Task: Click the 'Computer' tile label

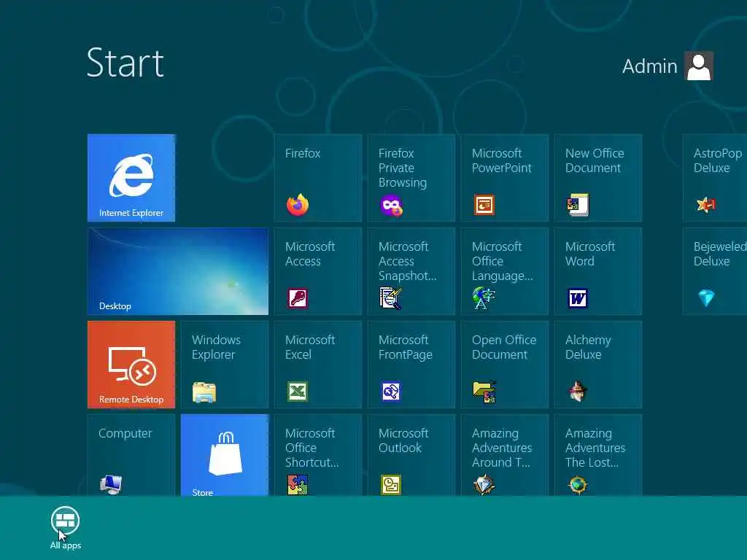Action: point(125,433)
